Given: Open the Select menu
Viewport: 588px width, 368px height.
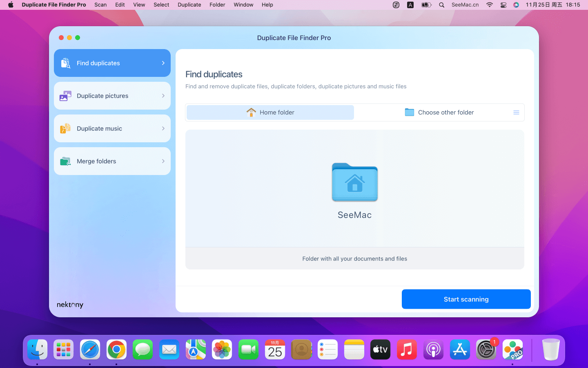Looking at the screenshot, I should tap(161, 5).
